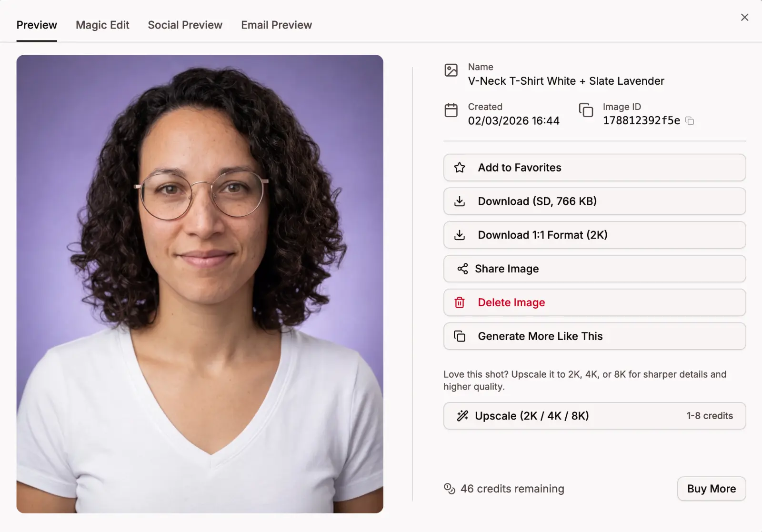Viewport: 762px width, 532px height.
Task: Click the portrait preview image
Action: (x=200, y=284)
